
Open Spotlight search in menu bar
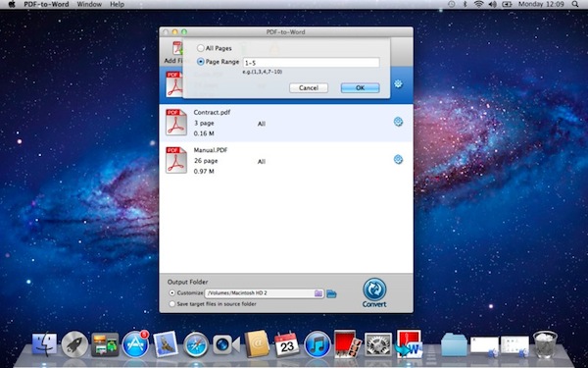575,5
